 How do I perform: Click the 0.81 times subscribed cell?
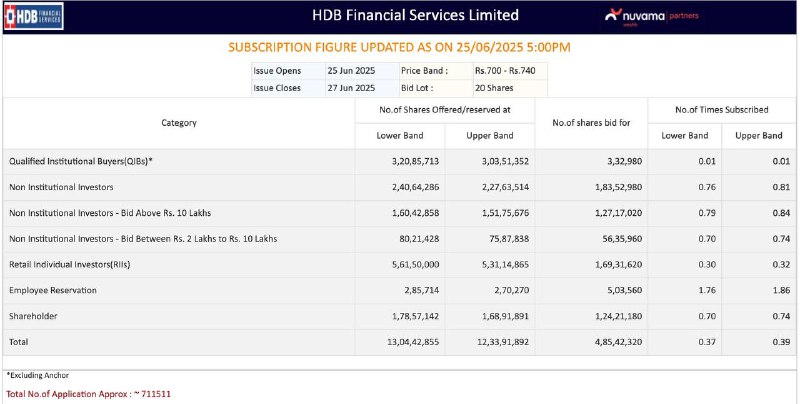[x=781, y=187]
